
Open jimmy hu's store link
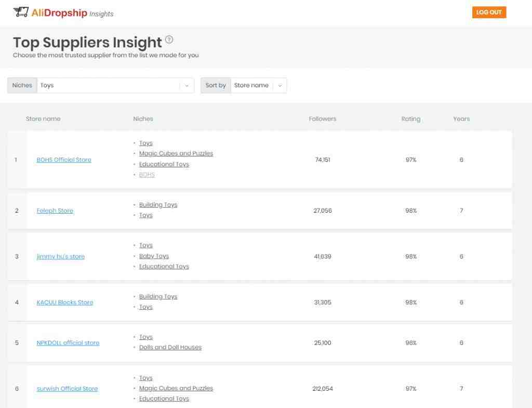point(61,256)
